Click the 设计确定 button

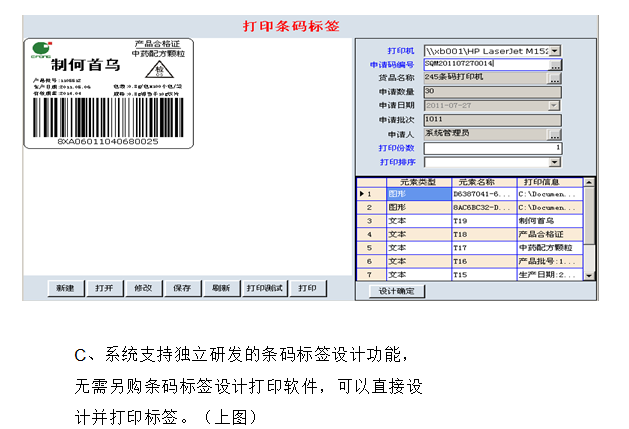click(x=396, y=291)
